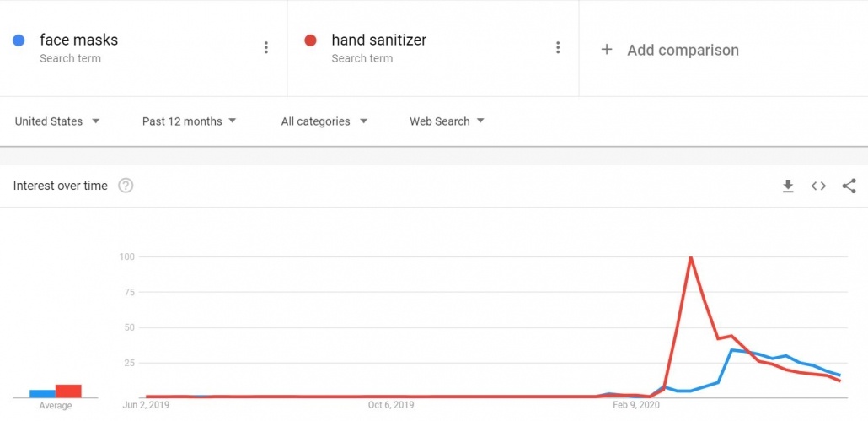Select the hand sanitizer peak at 100
868x421 pixels.
tap(690, 257)
